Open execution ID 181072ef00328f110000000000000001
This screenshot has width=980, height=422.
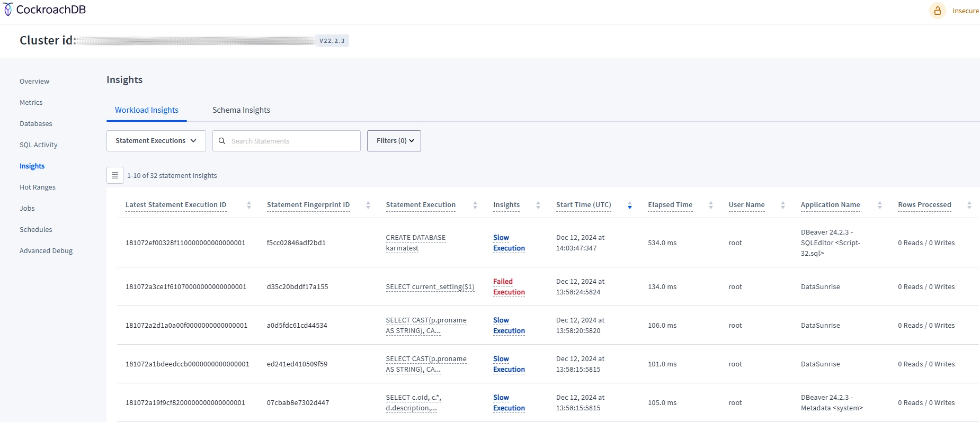point(185,243)
